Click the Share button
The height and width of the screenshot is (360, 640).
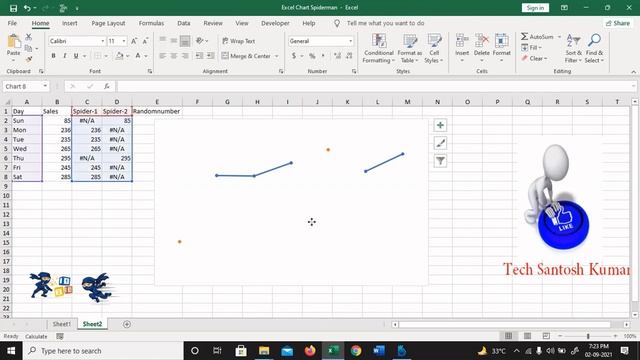[618, 23]
